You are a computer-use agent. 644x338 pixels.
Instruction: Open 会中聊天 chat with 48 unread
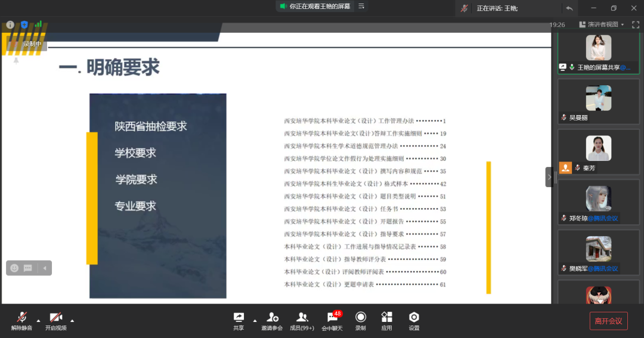coord(332,318)
